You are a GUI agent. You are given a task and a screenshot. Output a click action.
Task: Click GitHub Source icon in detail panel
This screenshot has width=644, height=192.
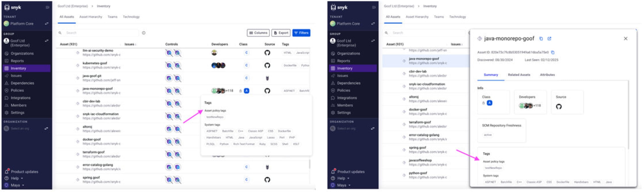[559, 107]
